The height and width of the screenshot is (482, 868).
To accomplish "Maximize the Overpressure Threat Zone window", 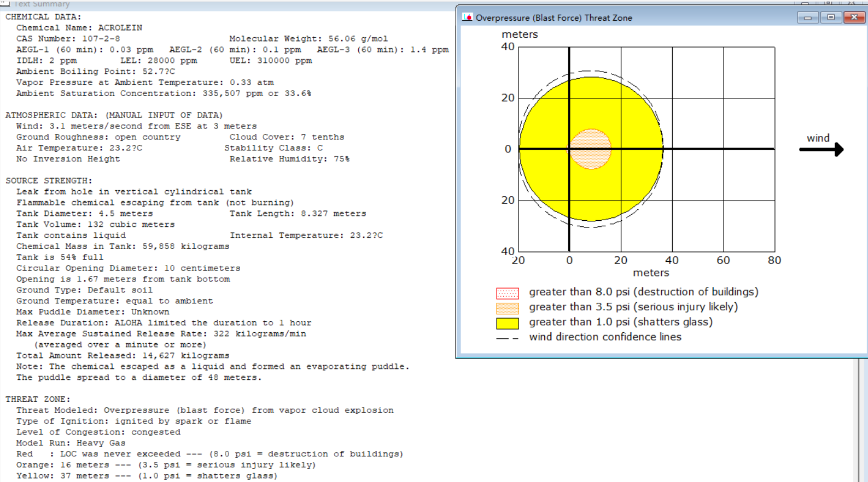I will click(x=831, y=17).
